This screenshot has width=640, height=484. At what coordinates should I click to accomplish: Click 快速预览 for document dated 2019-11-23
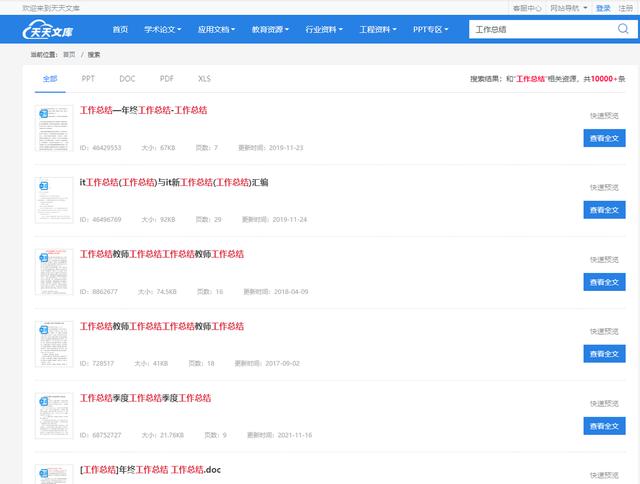(x=604, y=116)
